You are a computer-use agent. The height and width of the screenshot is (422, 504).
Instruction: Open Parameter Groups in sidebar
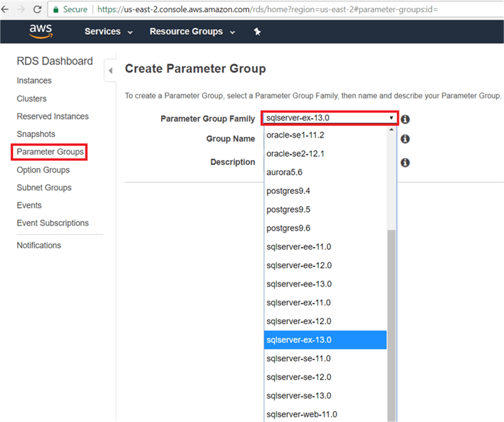tap(50, 152)
